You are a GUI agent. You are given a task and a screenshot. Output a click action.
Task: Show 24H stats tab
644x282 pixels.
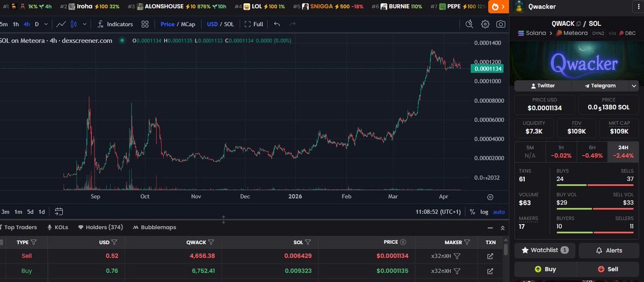(623, 152)
